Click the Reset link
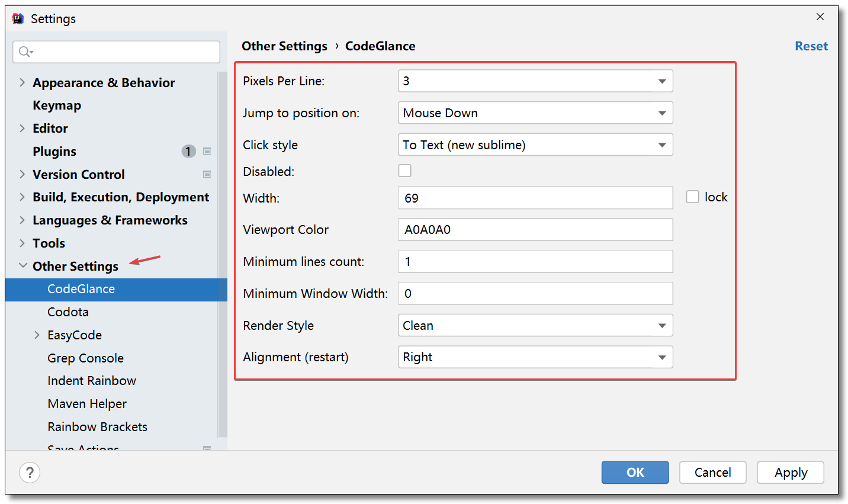Image resolution: width=848 pixels, height=504 pixels. (x=811, y=46)
